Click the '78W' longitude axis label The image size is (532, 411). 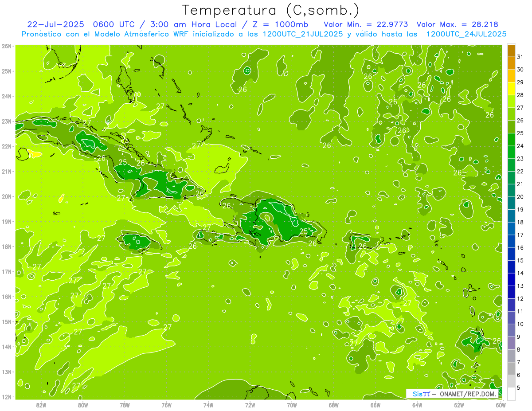(x=125, y=405)
